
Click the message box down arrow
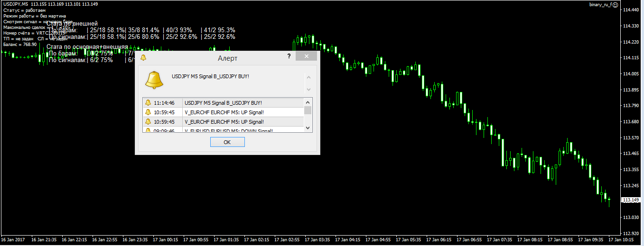(308, 89)
